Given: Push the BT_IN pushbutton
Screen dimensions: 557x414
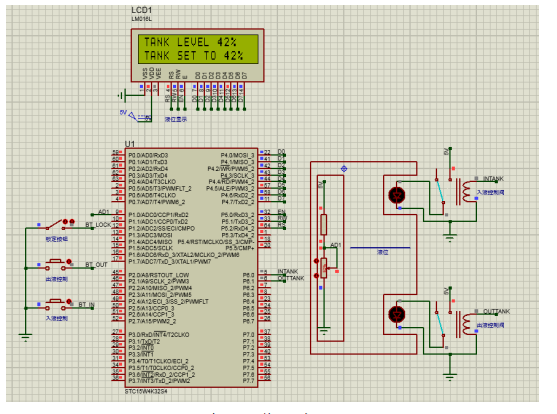Looking at the screenshot, I should pos(55,305).
